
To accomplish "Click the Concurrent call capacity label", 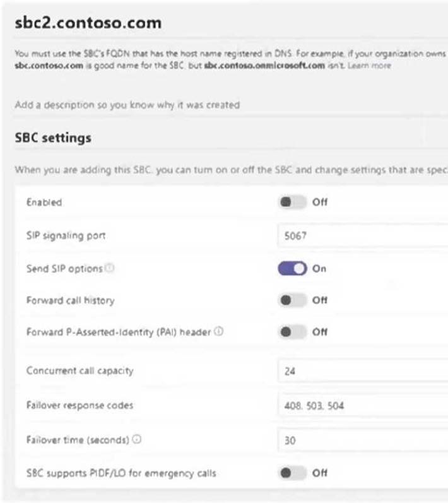I will [80, 370].
